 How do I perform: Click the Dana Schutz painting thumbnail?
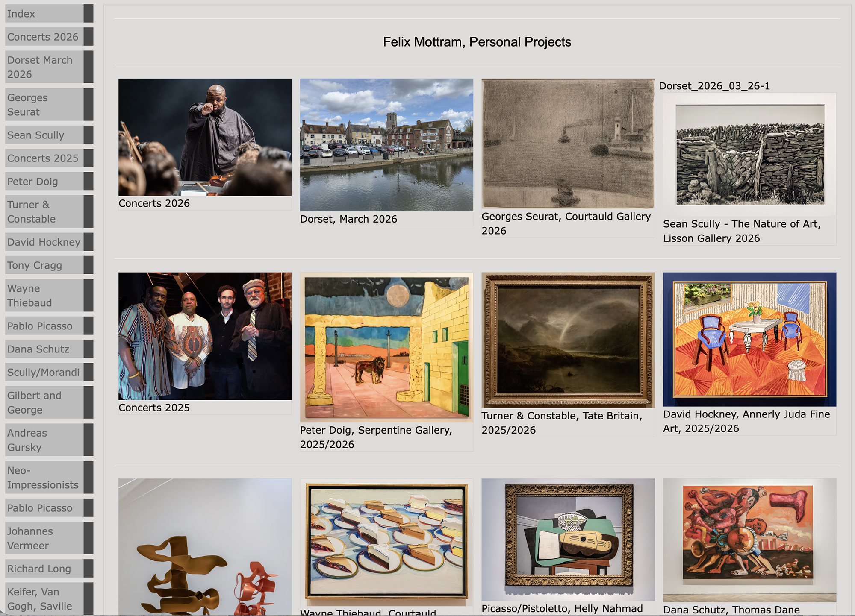tap(749, 540)
